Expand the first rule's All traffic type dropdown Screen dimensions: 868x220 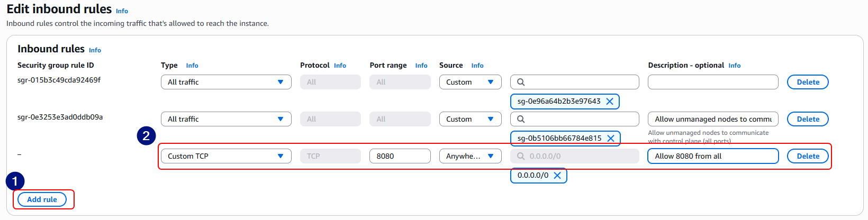pos(226,82)
